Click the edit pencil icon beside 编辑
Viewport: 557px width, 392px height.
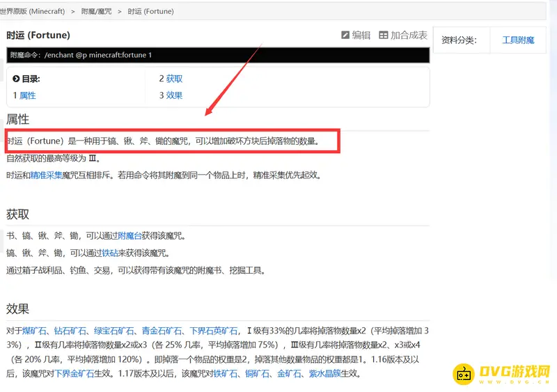(345, 36)
